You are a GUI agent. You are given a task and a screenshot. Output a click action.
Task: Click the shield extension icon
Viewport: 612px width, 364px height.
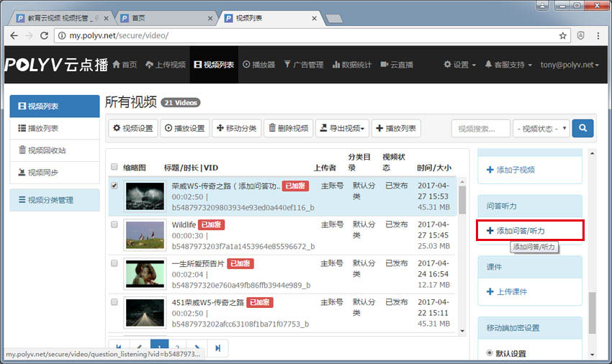pyautogui.click(x=581, y=35)
